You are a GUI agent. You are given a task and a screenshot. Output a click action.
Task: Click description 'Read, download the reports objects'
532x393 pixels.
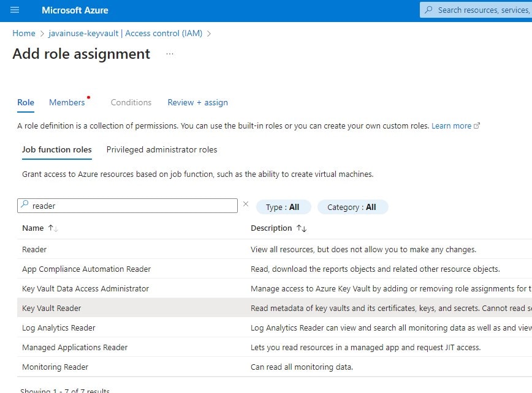point(375,269)
